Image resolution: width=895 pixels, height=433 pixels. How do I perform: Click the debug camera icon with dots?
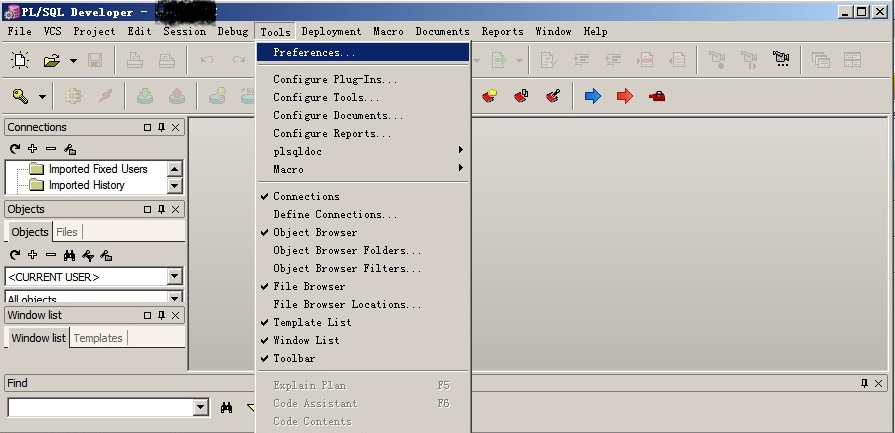[x=781, y=59]
